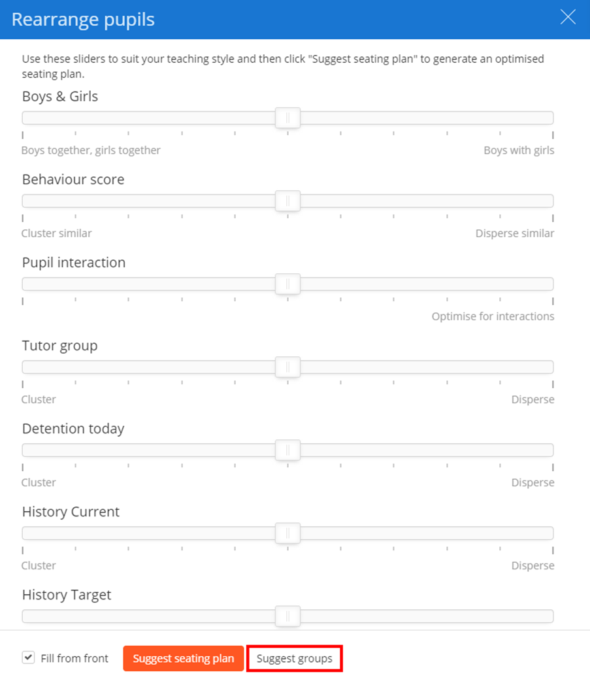Click the Tutor group slider handle
The image size is (590, 700).
[287, 367]
